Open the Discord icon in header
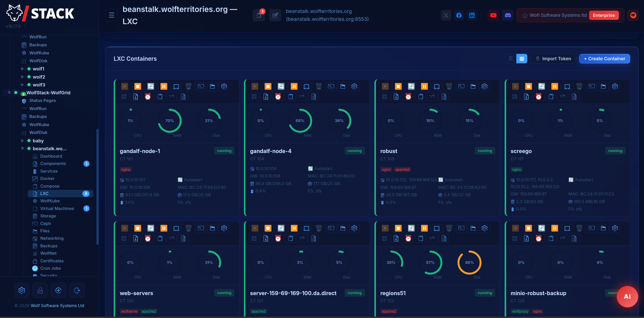Viewport: 644px width, 318px height. (x=508, y=15)
